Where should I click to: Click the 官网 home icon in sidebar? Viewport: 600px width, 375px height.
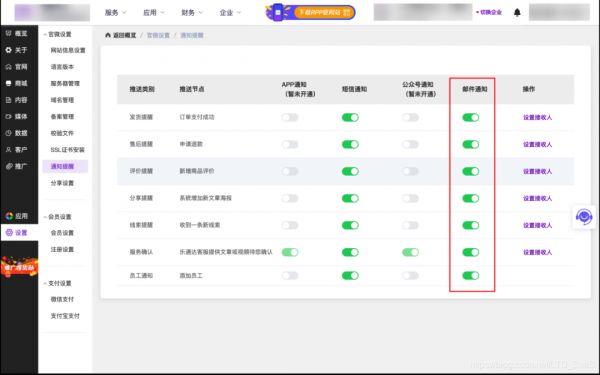[8, 67]
